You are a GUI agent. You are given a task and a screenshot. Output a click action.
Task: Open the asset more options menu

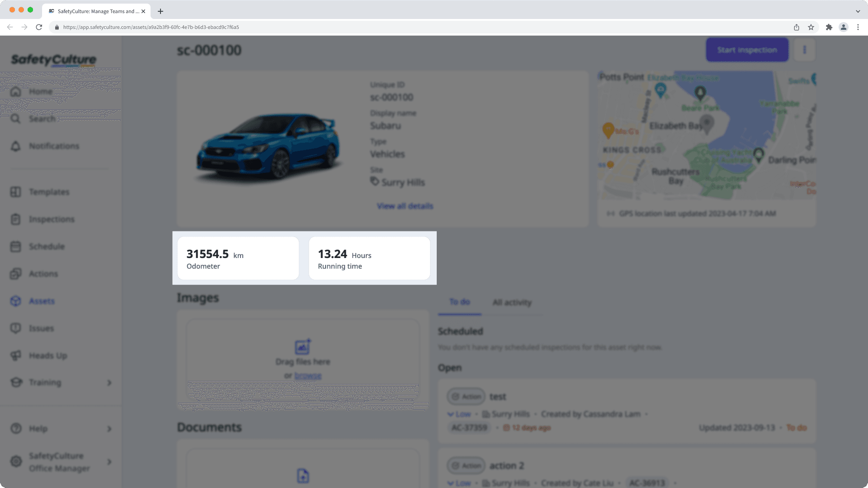[x=804, y=50]
